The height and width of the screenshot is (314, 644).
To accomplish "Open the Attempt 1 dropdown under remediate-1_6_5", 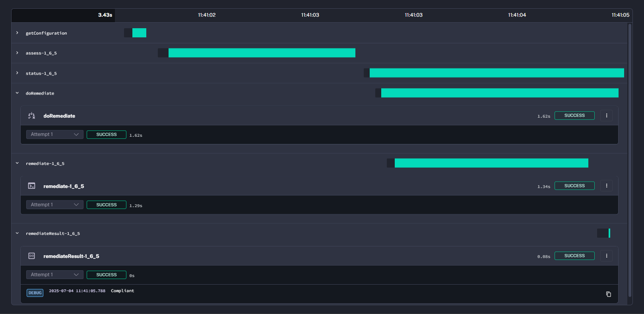I will [55, 205].
